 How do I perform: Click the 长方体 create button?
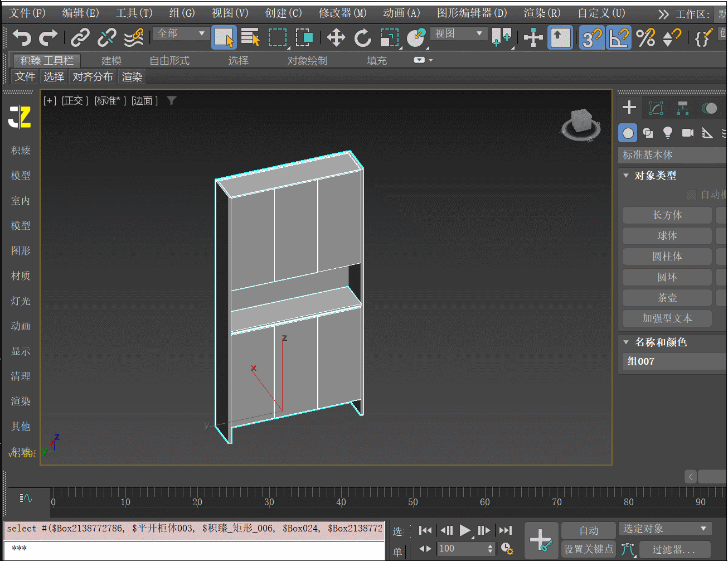(667, 215)
